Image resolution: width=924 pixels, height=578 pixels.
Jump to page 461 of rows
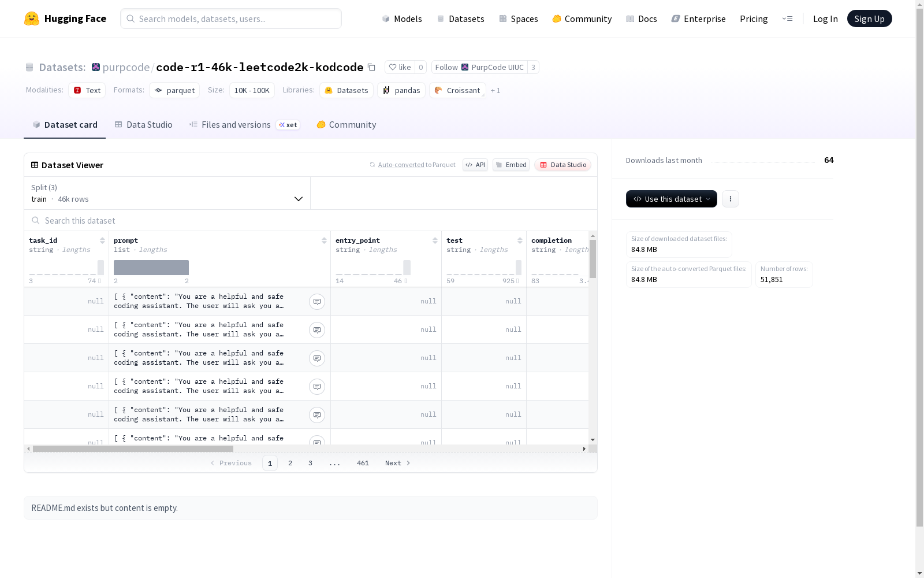[363, 463]
